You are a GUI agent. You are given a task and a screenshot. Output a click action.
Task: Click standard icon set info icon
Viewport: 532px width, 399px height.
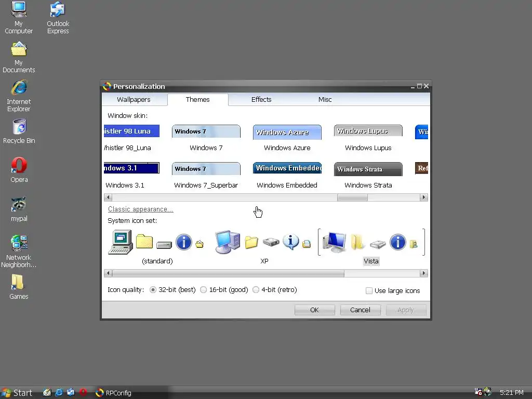click(x=183, y=242)
